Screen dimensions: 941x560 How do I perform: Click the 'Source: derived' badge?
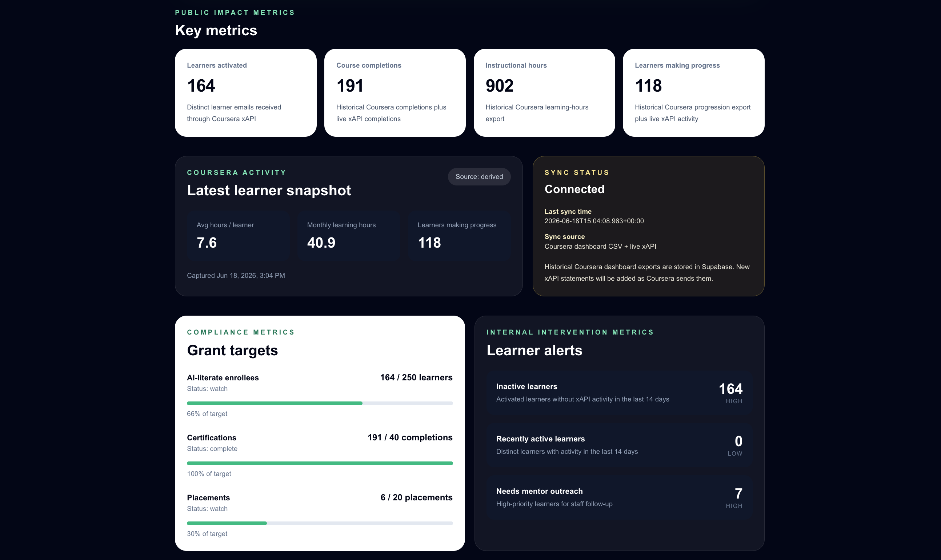[x=479, y=177]
